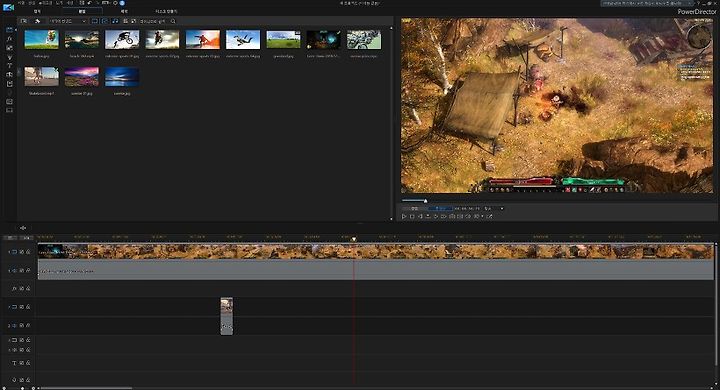
Task: Toggle audio track 1 enable checkbox
Action: tap(22, 271)
